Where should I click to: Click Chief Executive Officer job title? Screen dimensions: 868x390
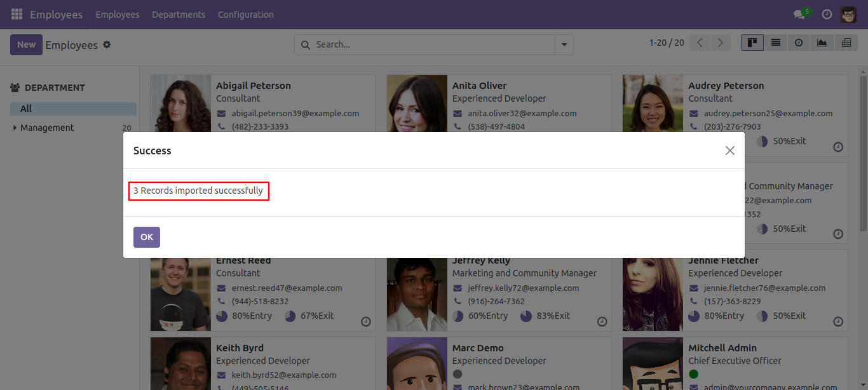pyautogui.click(x=735, y=361)
